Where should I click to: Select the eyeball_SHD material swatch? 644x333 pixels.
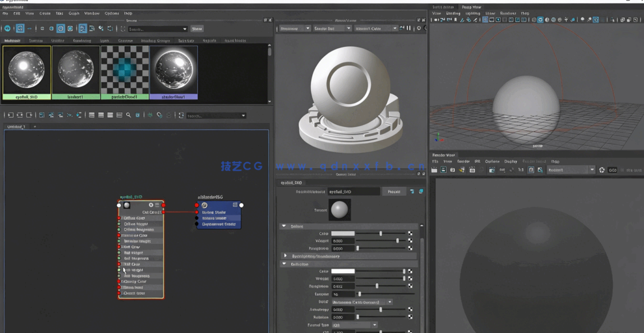tap(26, 70)
